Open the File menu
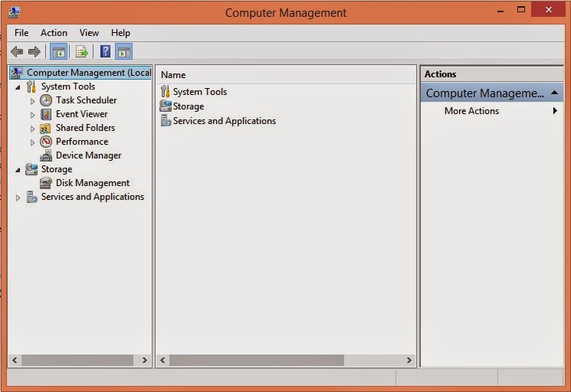571x392 pixels. pyautogui.click(x=21, y=33)
